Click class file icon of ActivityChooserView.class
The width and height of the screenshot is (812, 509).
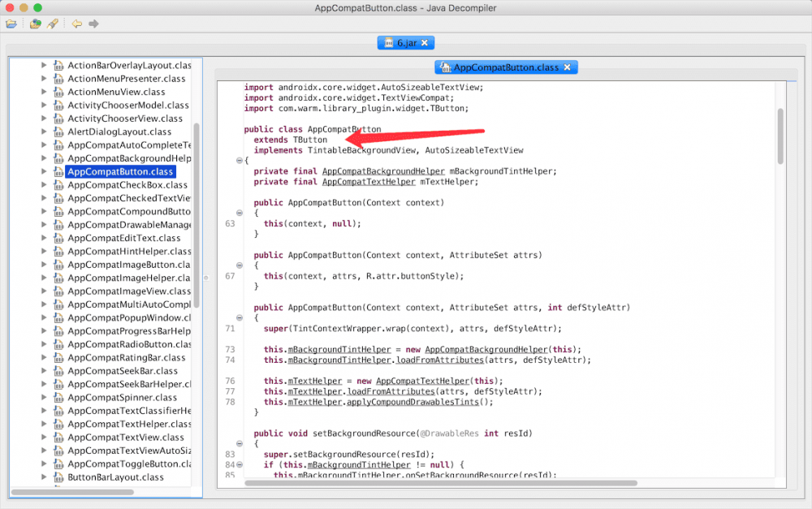tap(58, 119)
